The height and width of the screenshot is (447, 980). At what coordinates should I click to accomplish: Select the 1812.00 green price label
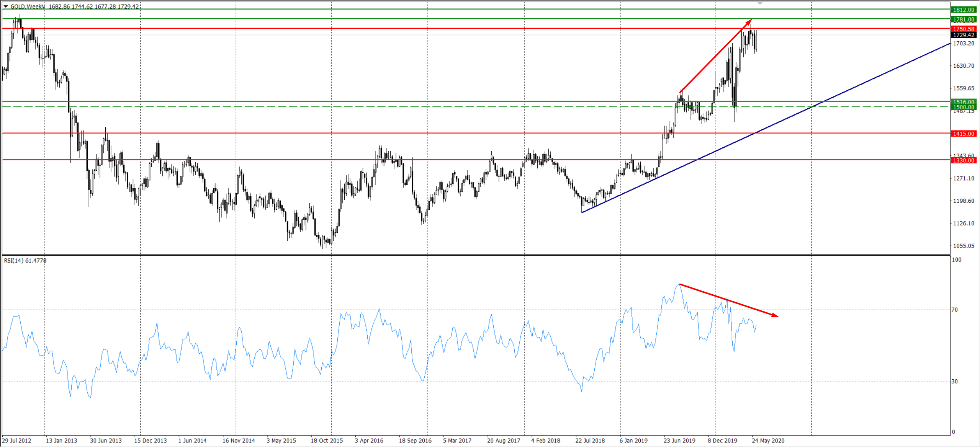[964, 10]
